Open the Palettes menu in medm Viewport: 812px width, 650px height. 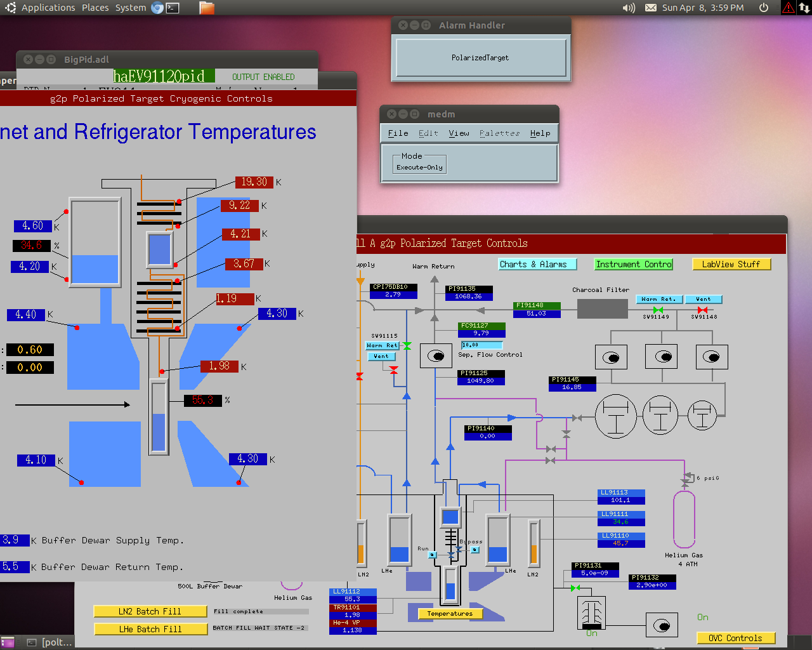tap(500, 133)
